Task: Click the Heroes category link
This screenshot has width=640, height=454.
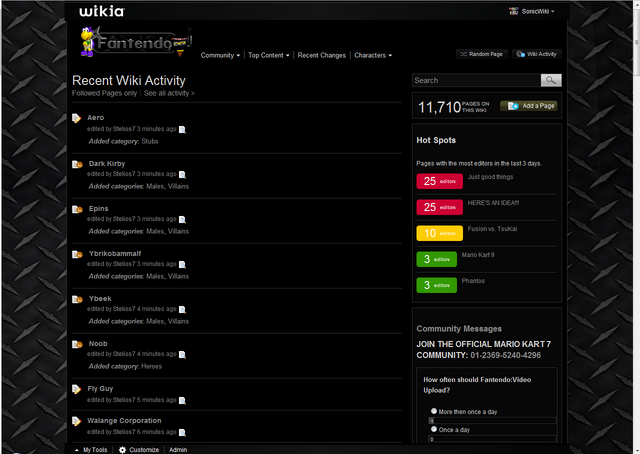Action: [151, 366]
